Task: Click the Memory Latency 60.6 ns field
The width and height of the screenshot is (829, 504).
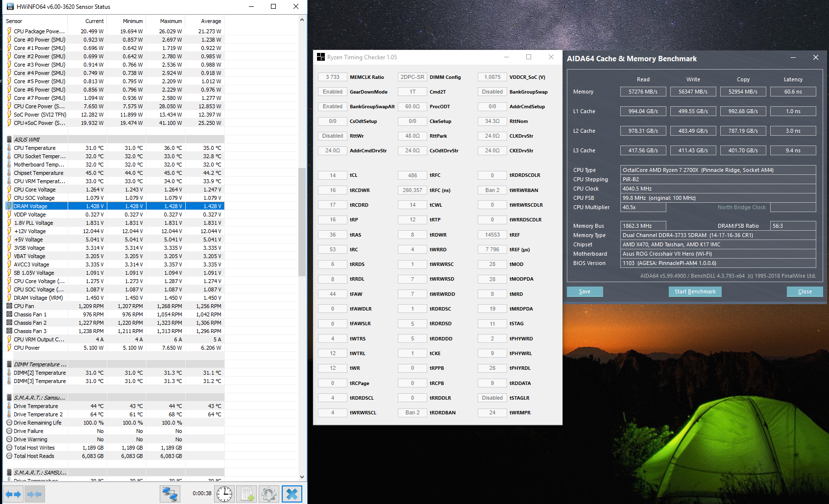Action: click(793, 92)
